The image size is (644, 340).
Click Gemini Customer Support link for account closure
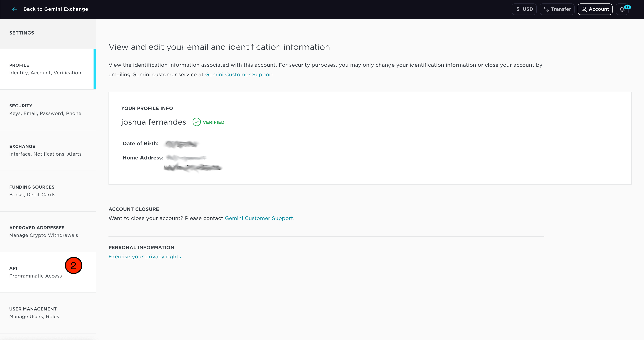(259, 218)
